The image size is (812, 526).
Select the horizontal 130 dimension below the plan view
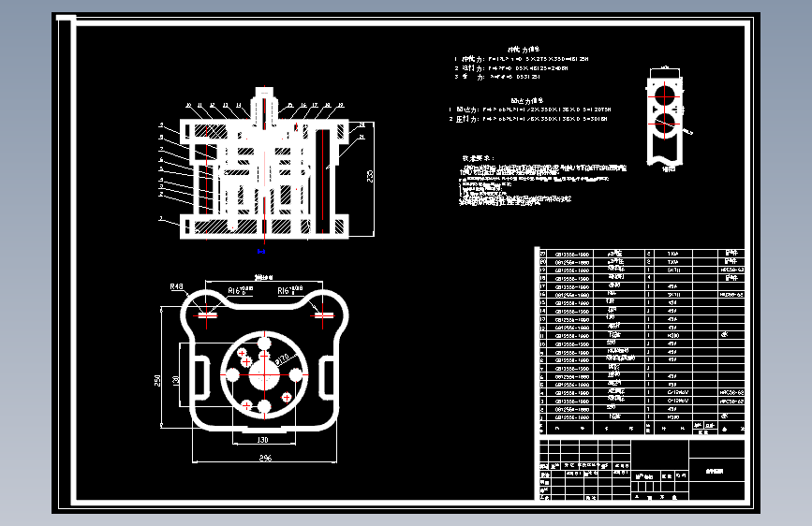(x=263, y=440)
